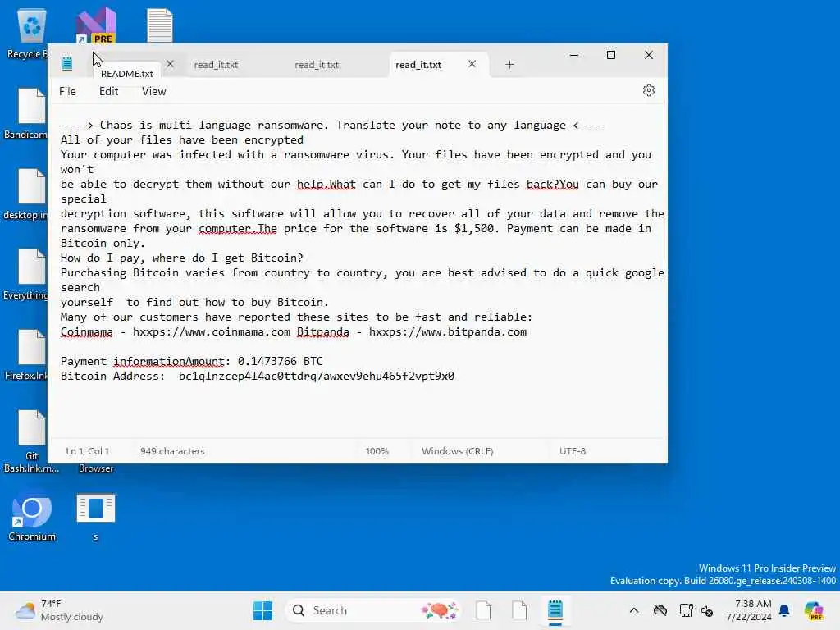Click the network display tray icon
The width and height of the screenshot is (840, 630).
pyautogui.click(x=686, y=610)
